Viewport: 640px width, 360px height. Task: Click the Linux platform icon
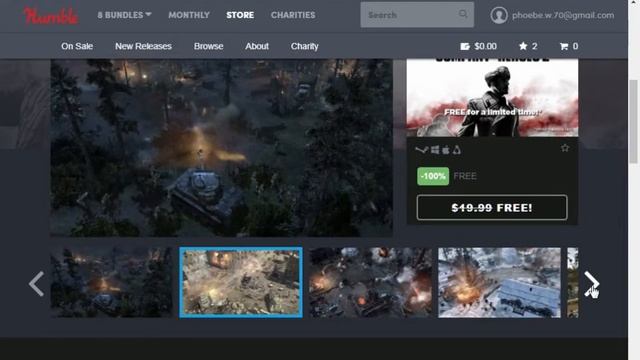point(457,150)
